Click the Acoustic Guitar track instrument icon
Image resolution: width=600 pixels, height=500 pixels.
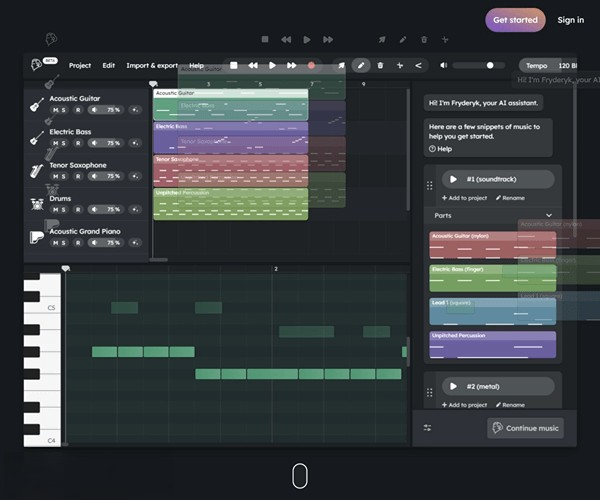(x=37, y=104)
